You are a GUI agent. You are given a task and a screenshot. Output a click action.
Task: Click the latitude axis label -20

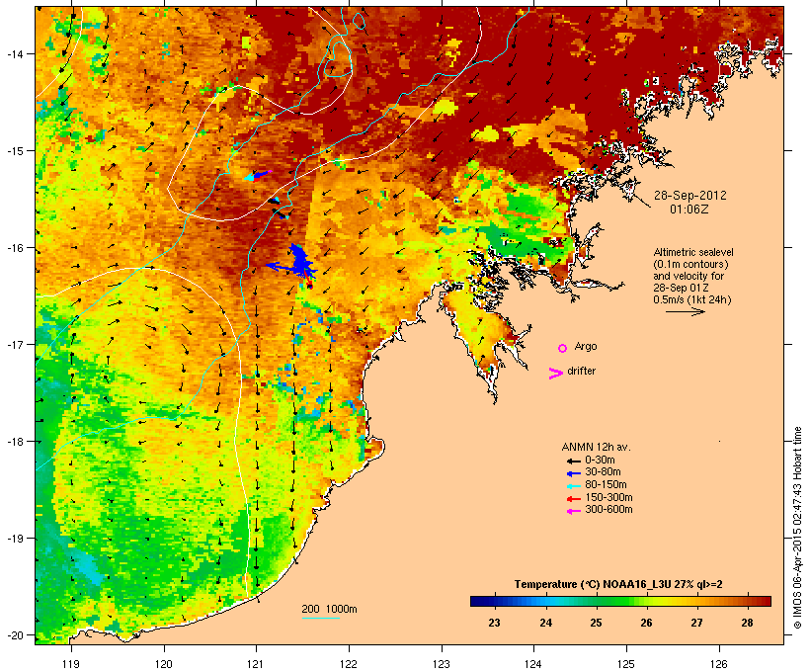pyautogui.click(x=15, y=635)
